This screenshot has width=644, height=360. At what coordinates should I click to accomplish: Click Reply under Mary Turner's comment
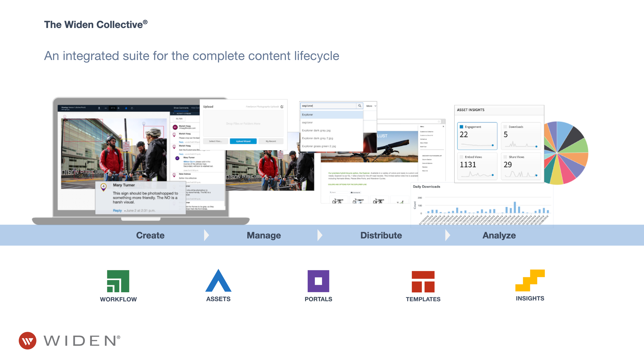pyautogui.click(x=117, y=210)
